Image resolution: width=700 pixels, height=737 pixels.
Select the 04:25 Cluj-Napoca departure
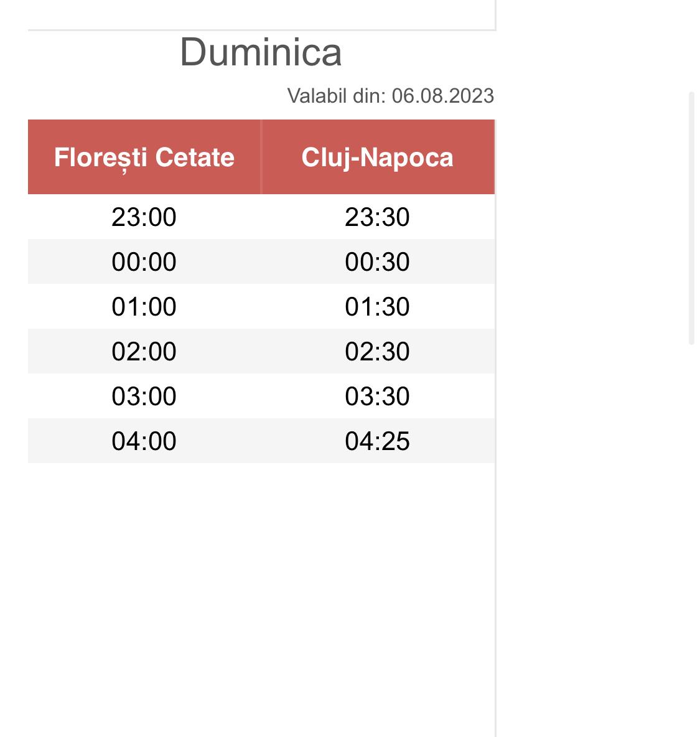coord(377,441)
